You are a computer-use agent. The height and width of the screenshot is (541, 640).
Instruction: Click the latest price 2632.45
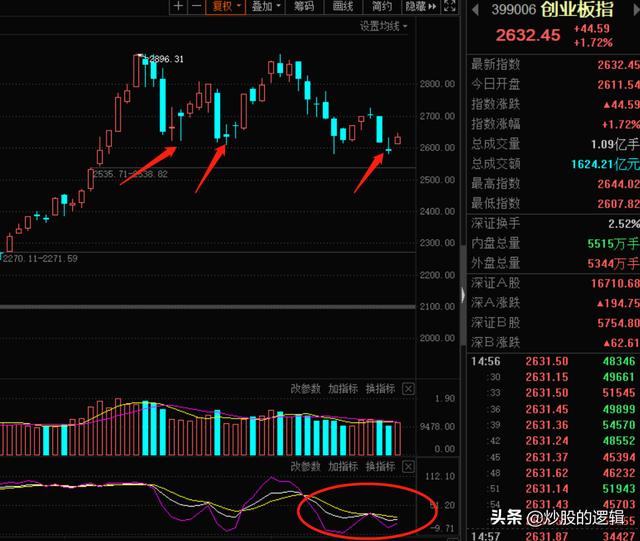pos(528,35)
